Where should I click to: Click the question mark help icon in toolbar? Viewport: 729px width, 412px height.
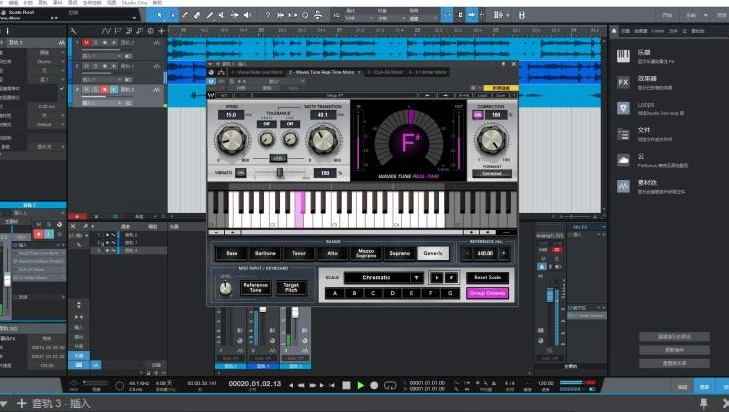(268, 15)
